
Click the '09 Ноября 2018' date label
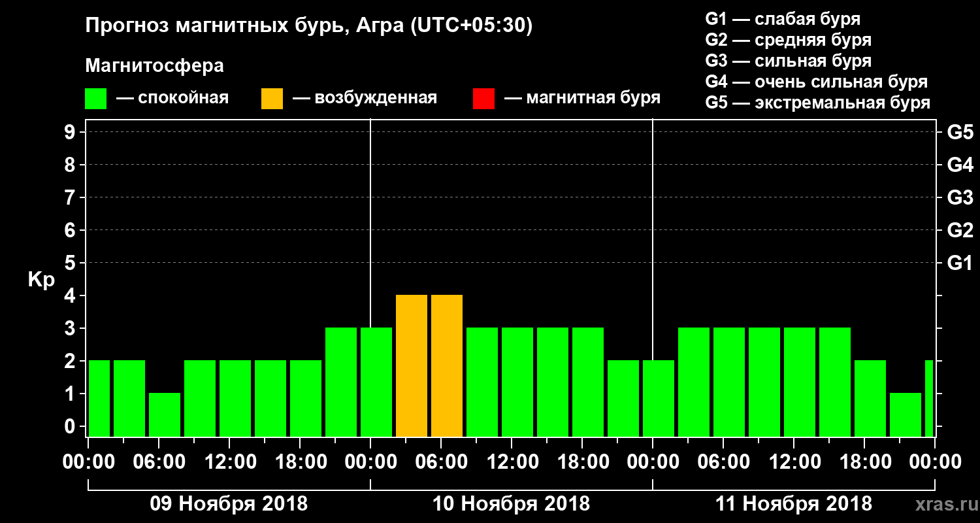tap(229, 504)
